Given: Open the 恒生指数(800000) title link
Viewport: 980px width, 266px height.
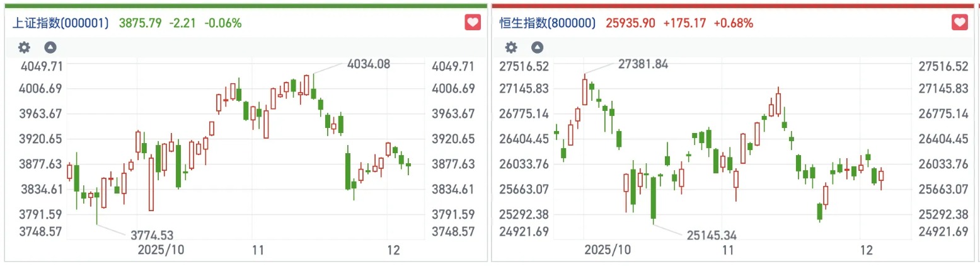Looking at the screenshot, I should [547, 23].
